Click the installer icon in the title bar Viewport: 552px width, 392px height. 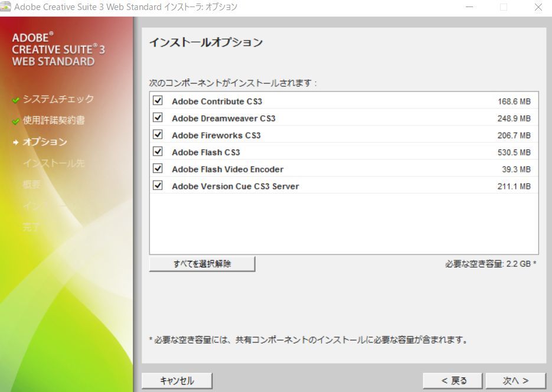(x=5, y=6)
